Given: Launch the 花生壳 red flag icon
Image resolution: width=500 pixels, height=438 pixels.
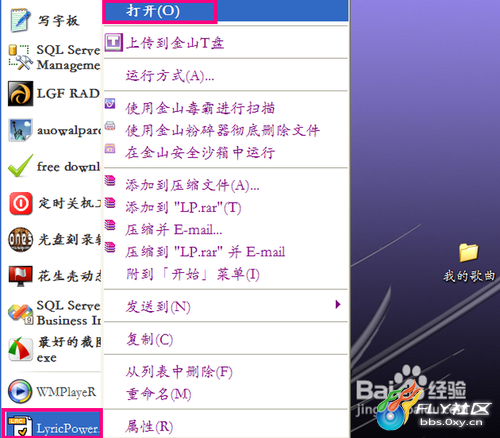Looking at the screenshot, I should tap(21, 276).
